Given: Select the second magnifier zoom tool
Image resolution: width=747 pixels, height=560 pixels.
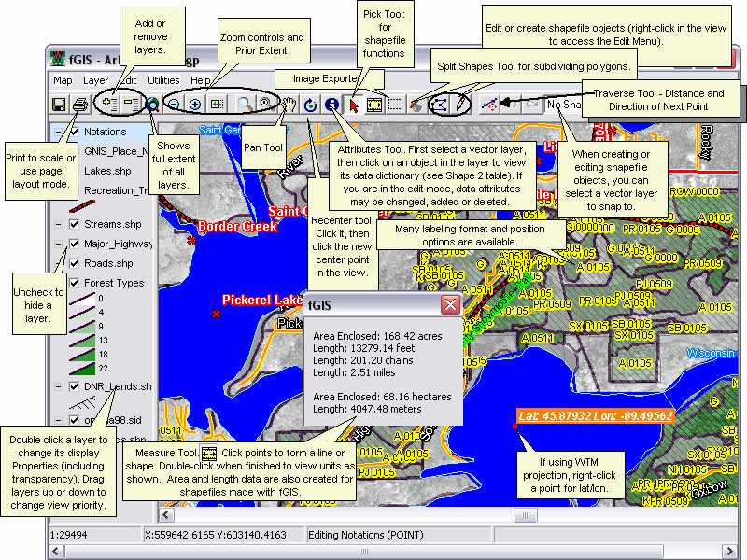Looking at the screenshot, I should click(265, 105).
